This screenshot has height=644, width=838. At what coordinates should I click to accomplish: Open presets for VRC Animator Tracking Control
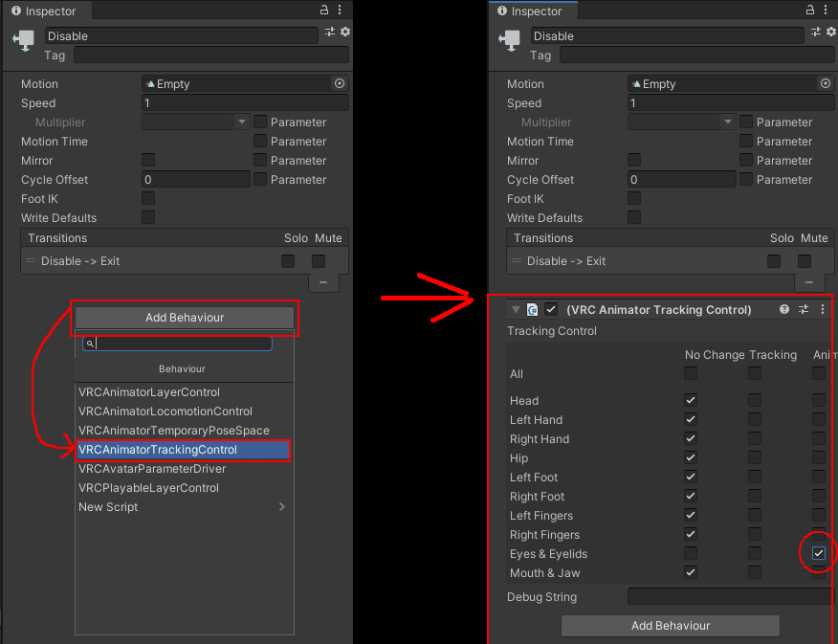coord(804,309)
